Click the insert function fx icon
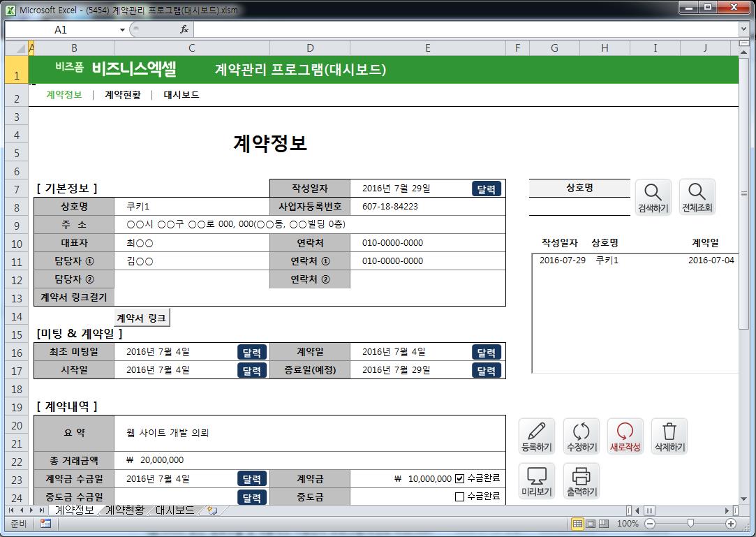Screen dimensions: 756x537 coord(184,29)
